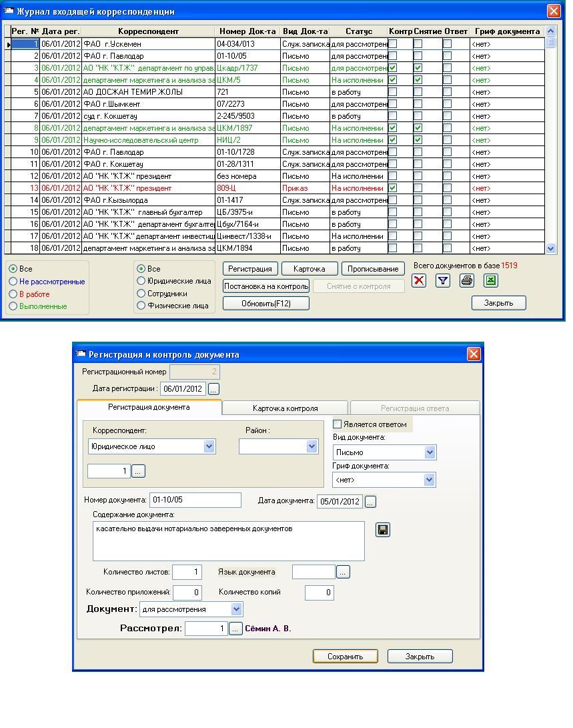573x728 pixels.
Task: Click the floppy disk save icon
Action: point(383,530)
